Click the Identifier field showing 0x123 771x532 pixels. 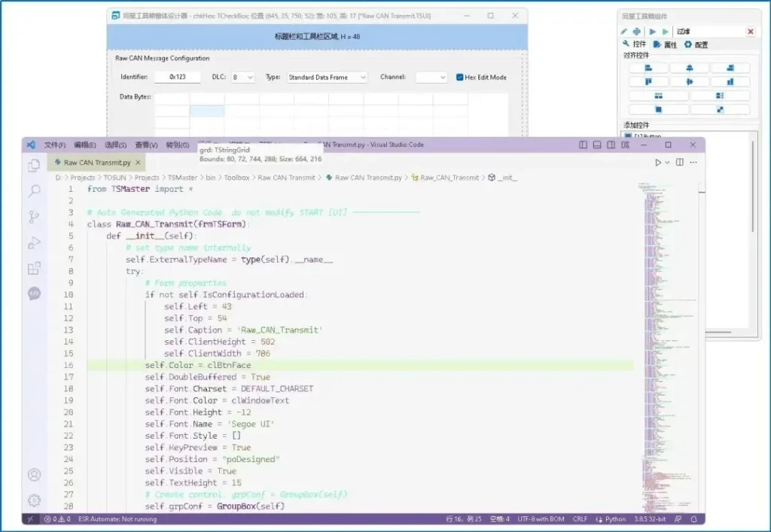coord(178,78)
